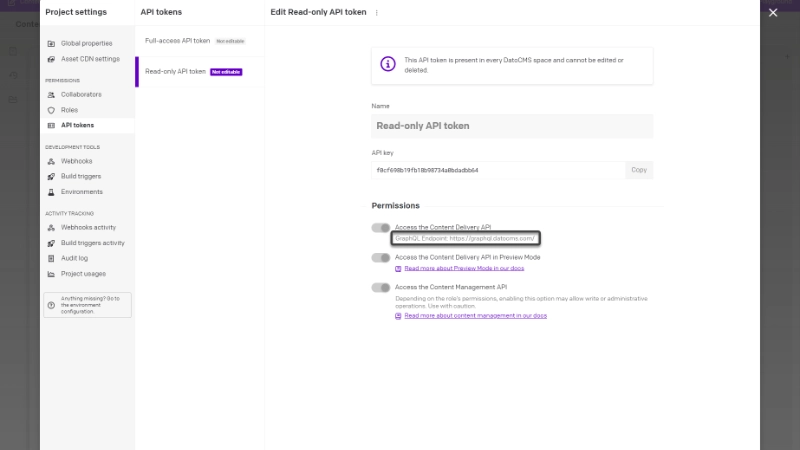Click the Project usages chart icon

[x=51, y=274]
